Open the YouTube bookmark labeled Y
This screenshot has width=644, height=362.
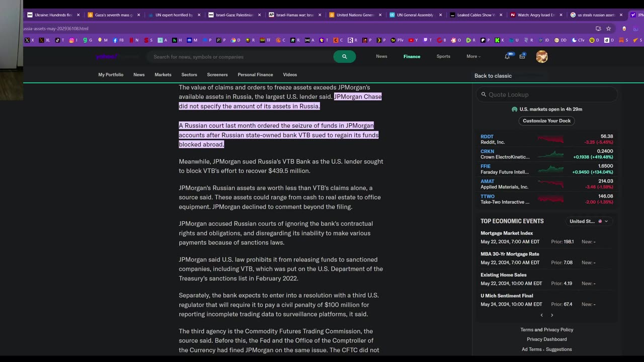(413, 40)
